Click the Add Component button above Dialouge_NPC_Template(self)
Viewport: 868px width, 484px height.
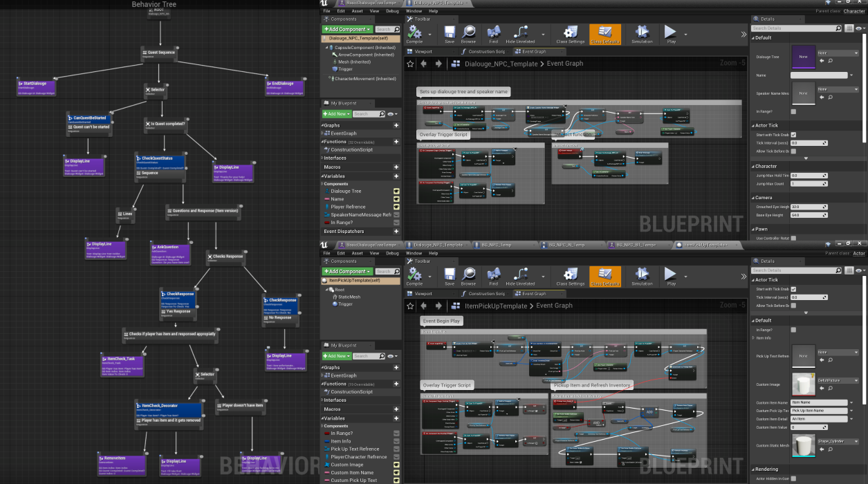347,29
